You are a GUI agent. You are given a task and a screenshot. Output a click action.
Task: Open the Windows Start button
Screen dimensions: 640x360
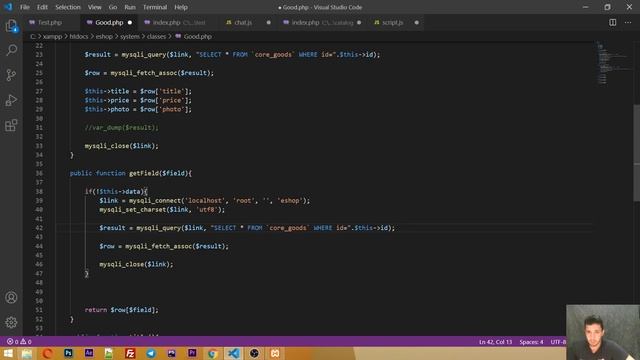(x=8, y=353)
